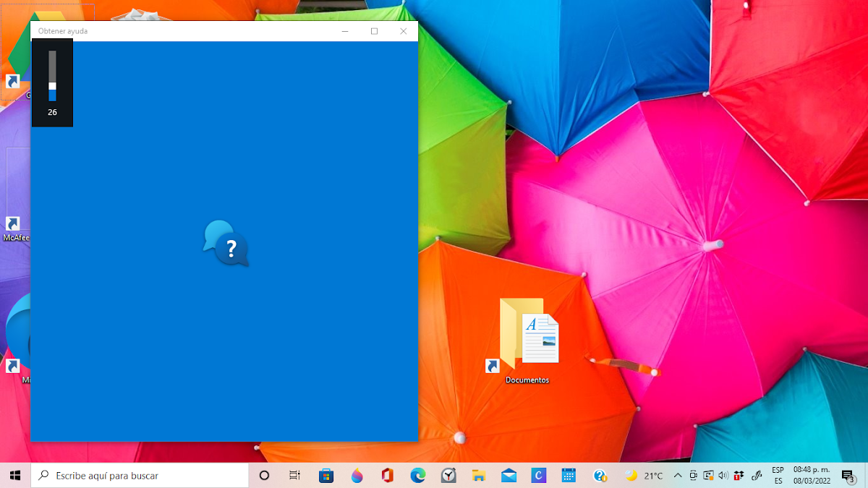The height and width of the screenshot is (488, 868).
Task: Open the purple C app on taskbar
Action: point(539,475)
